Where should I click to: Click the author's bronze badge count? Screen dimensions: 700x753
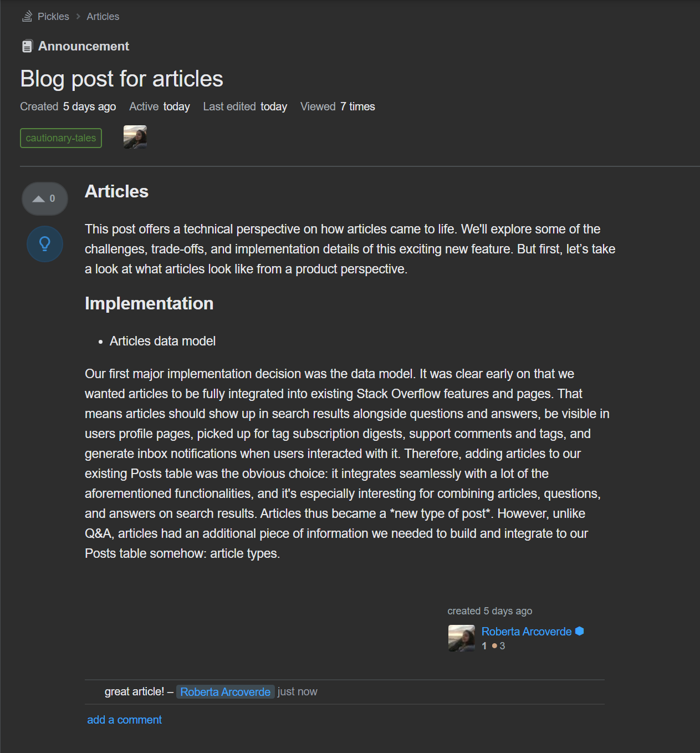499,646
